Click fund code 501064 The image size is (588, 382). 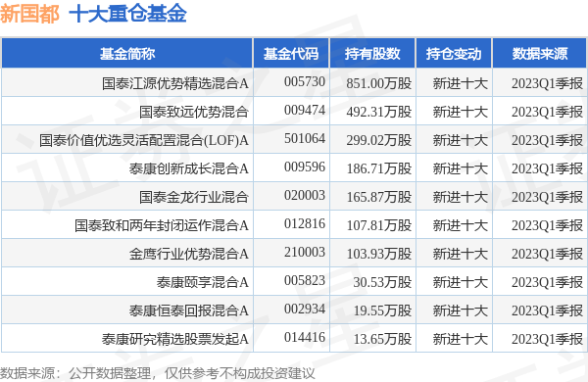(x=305, y=139)
